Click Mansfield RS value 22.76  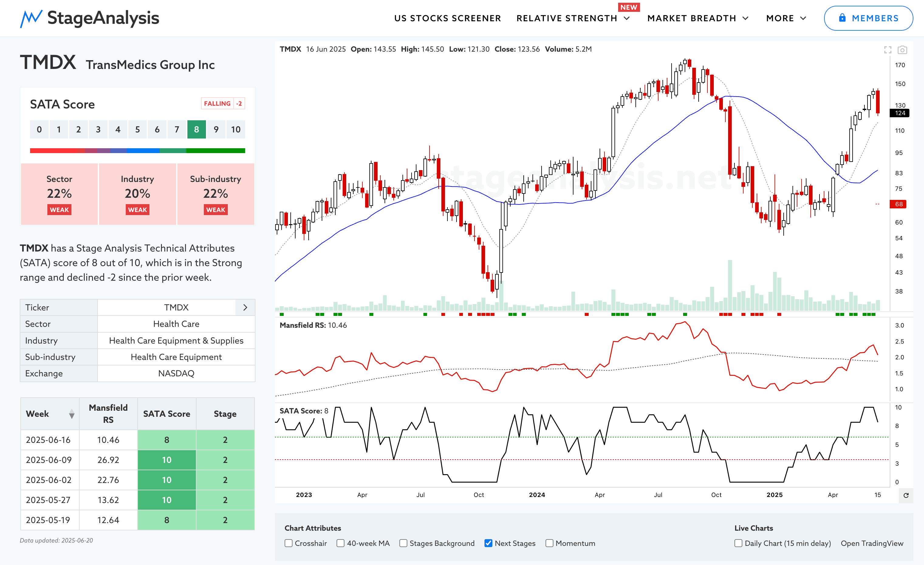pos(108,480)
